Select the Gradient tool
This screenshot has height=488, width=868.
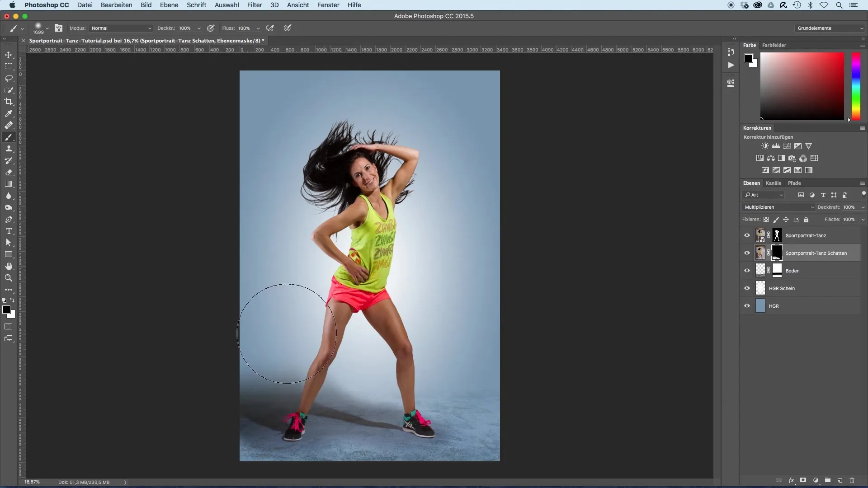(x=9, y=184)
